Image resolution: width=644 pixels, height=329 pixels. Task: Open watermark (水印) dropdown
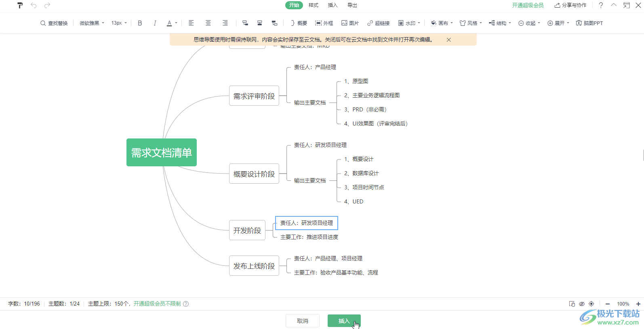(x=409, y=23)
